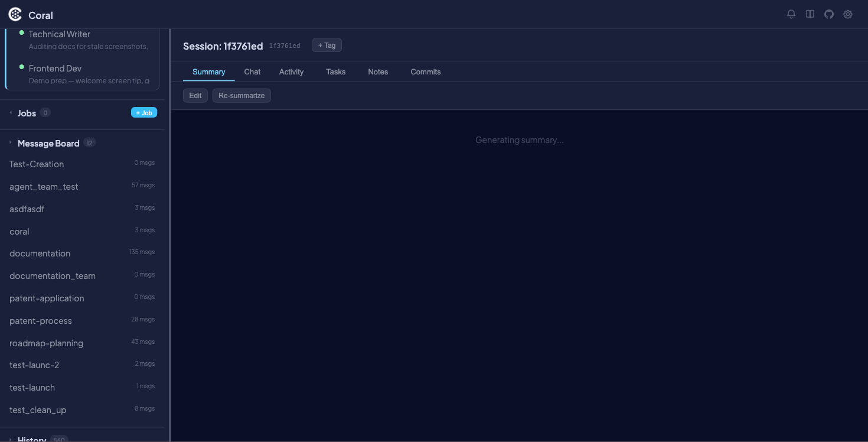
Task: Click the Edit summary button
Action: pyautogui.click(x=195, y=95)
